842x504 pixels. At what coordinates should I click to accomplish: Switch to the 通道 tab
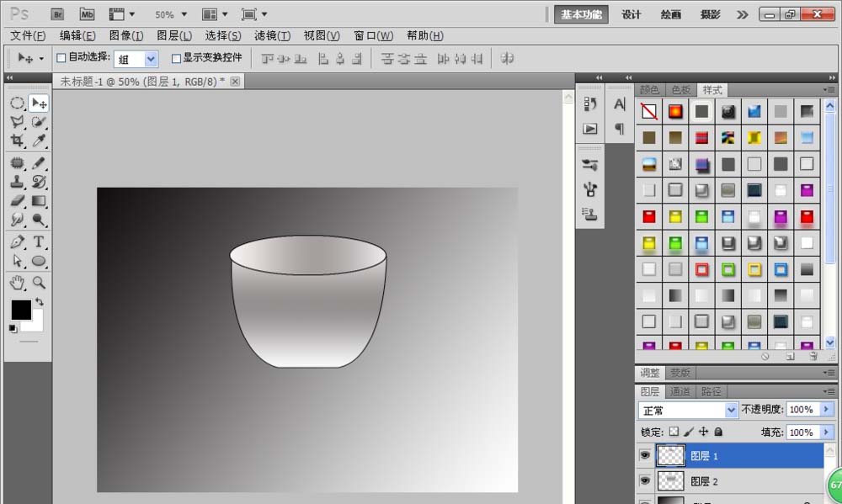point(680,390)
